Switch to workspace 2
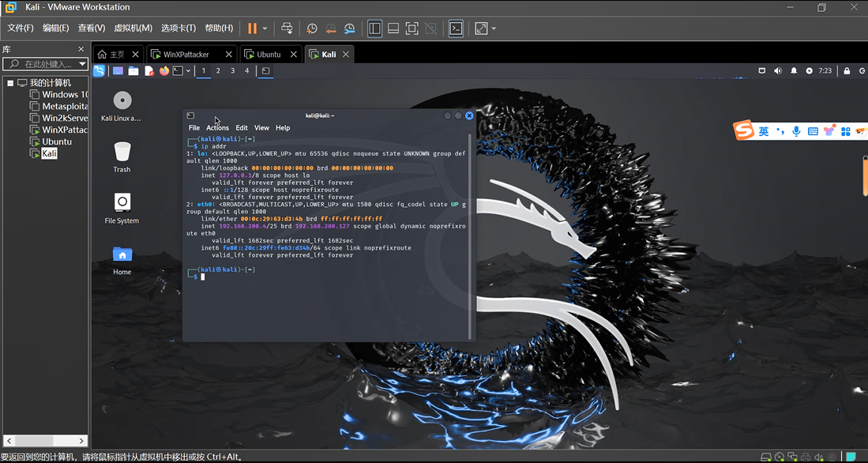 (x=218, y=70)
